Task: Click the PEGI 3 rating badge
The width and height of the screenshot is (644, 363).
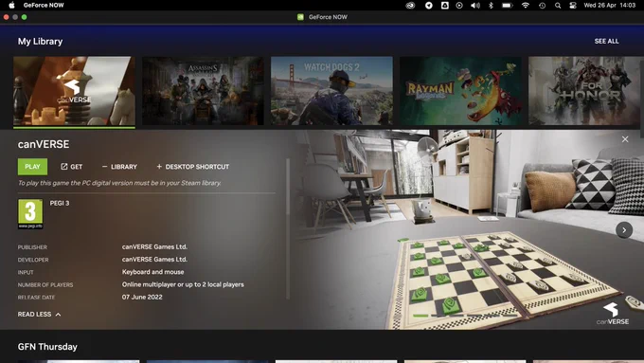Action: pyautogui.click(x=30, y=214)
